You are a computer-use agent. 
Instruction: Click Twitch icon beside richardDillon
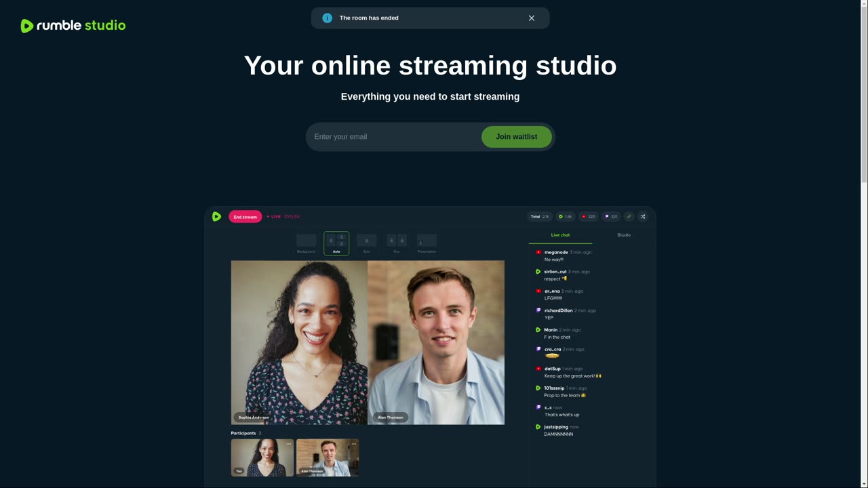(x=538, y=310)
